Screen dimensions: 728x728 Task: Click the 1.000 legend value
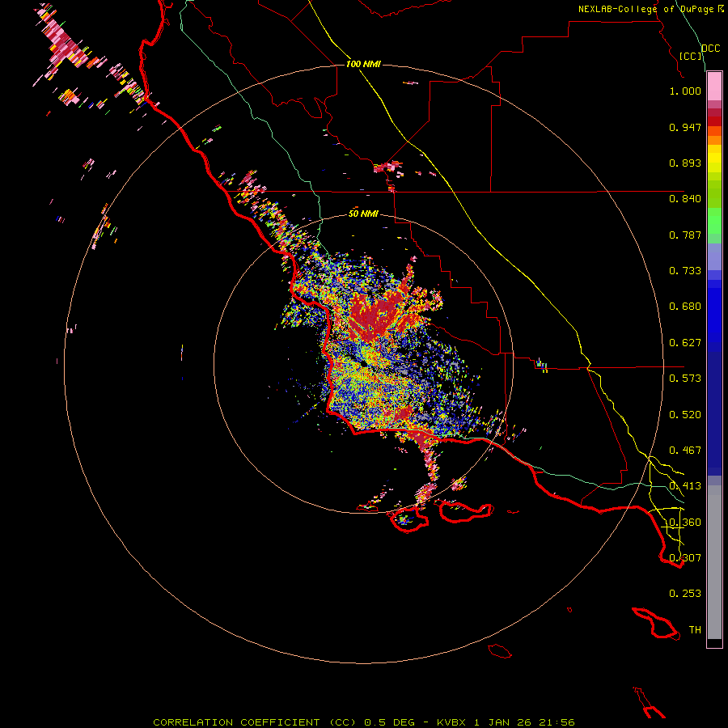685,91
